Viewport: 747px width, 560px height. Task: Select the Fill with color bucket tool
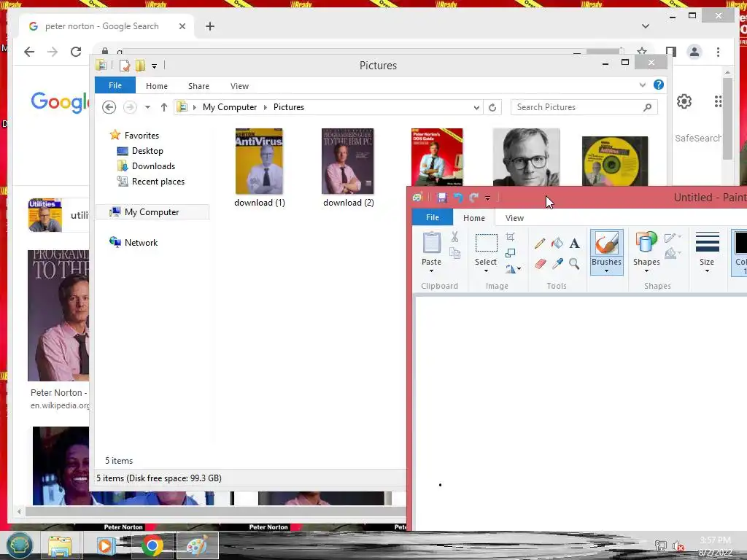[x=557, y=244]
